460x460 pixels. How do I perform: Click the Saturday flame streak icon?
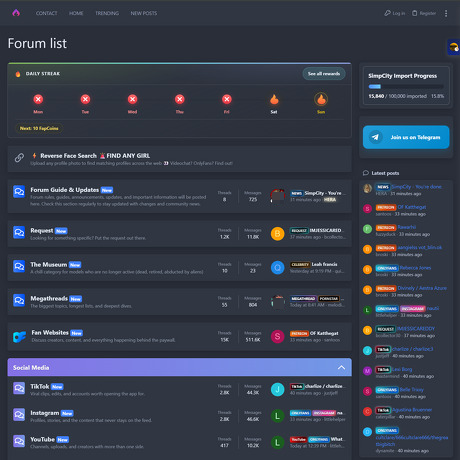(x=274, y=99)
